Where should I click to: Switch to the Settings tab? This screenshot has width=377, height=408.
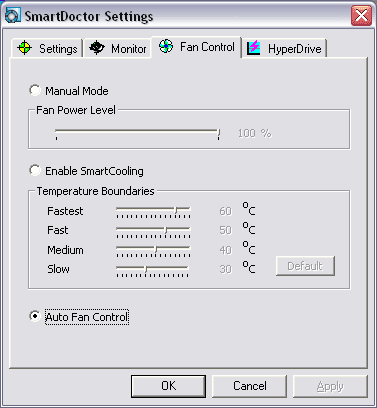[47, 48]
